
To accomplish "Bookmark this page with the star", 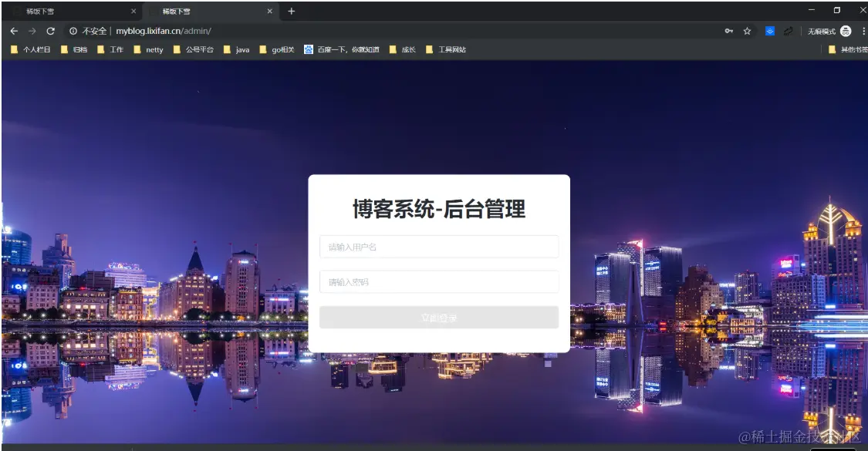I will coord(747,31).
